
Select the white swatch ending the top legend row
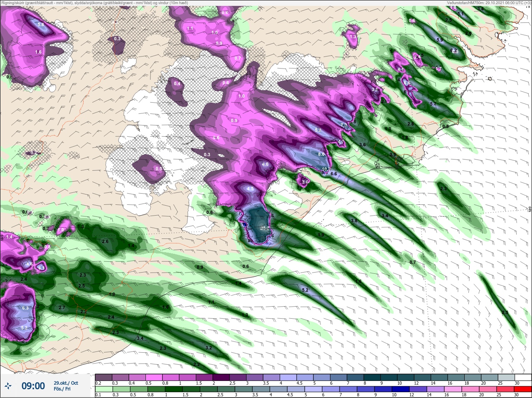pyautogui.click(x=523, y=377)
